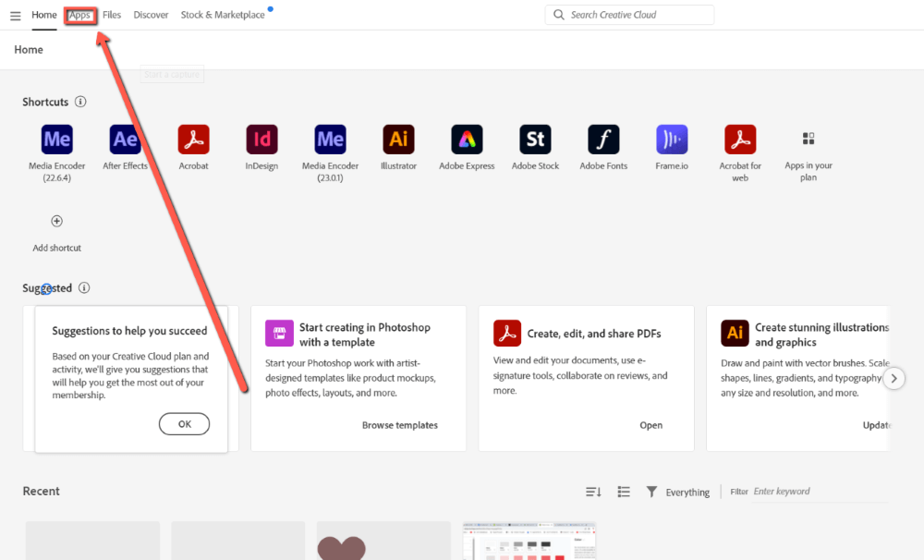Open the Acrobat shortcut icon
924x560 pixels.
[194, 140]
